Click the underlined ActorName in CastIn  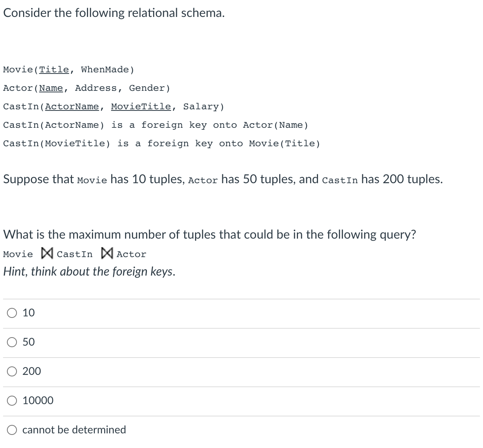72,107
